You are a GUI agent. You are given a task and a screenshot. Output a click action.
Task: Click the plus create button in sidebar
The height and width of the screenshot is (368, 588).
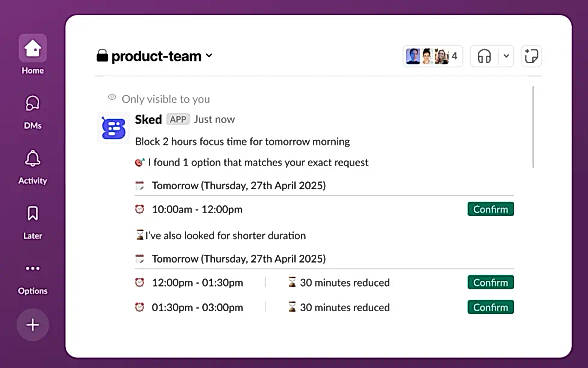tap(33, 325)
